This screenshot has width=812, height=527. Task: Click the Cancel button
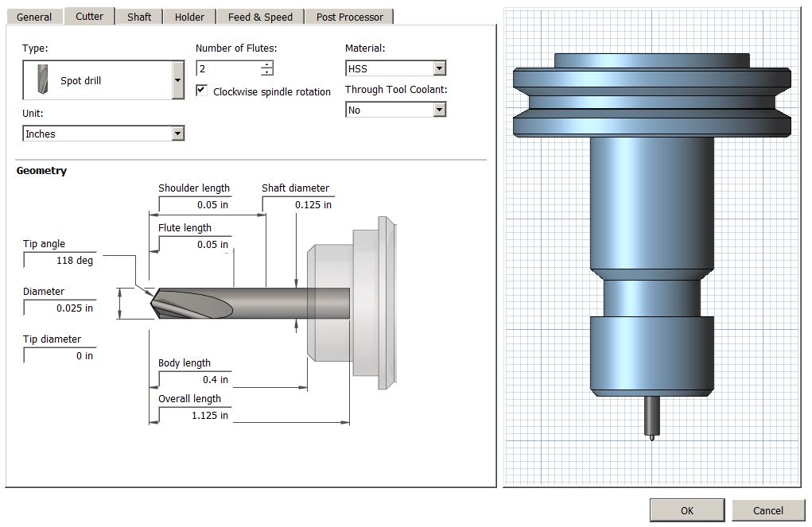coord(768,510)
